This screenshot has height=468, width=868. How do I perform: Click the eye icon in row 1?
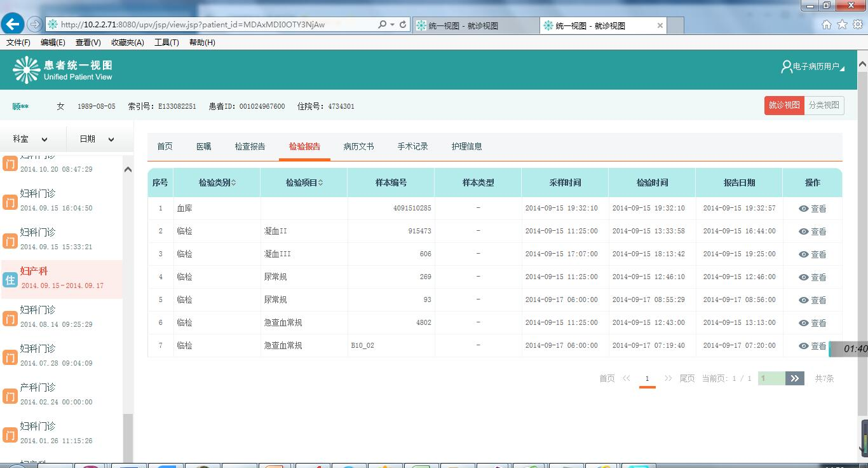(x=804, y=209)
